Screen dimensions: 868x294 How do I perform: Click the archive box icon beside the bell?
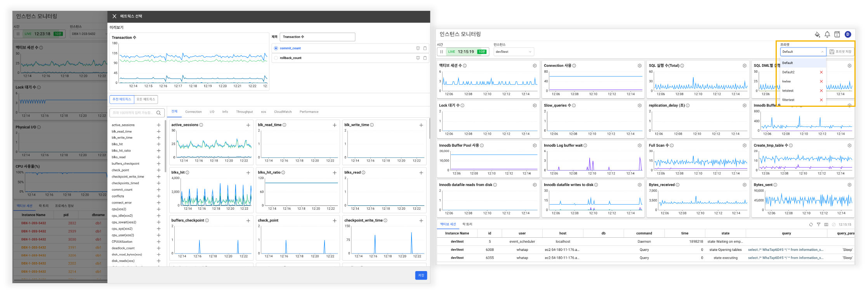(x=837, y=34)
